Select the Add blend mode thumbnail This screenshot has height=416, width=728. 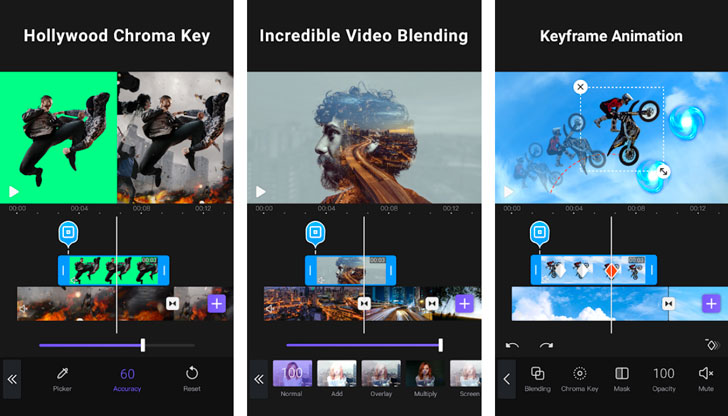click(337, 378)
